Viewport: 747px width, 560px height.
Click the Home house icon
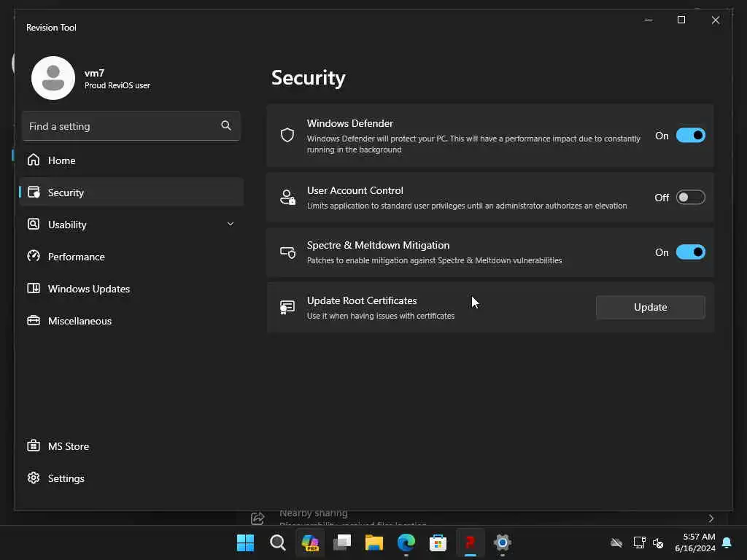(34, 160)
